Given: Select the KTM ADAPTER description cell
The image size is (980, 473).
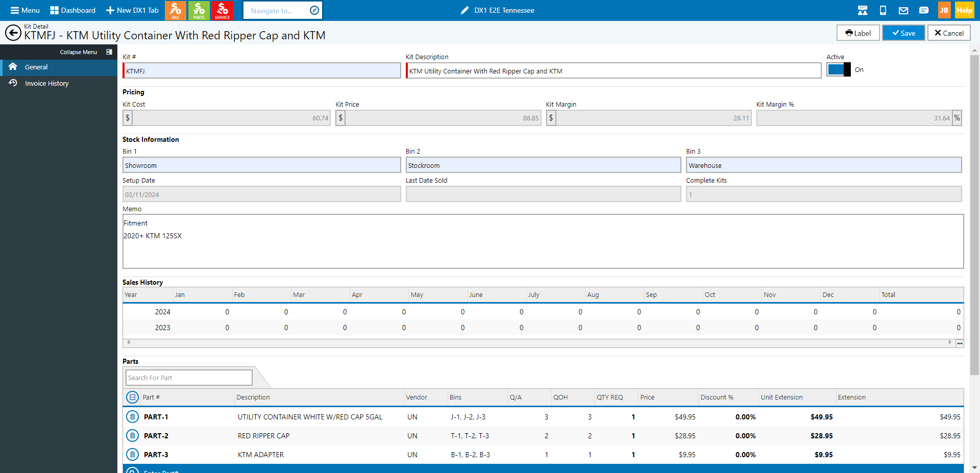Looking at the screenshot, I should click(261, 455).
